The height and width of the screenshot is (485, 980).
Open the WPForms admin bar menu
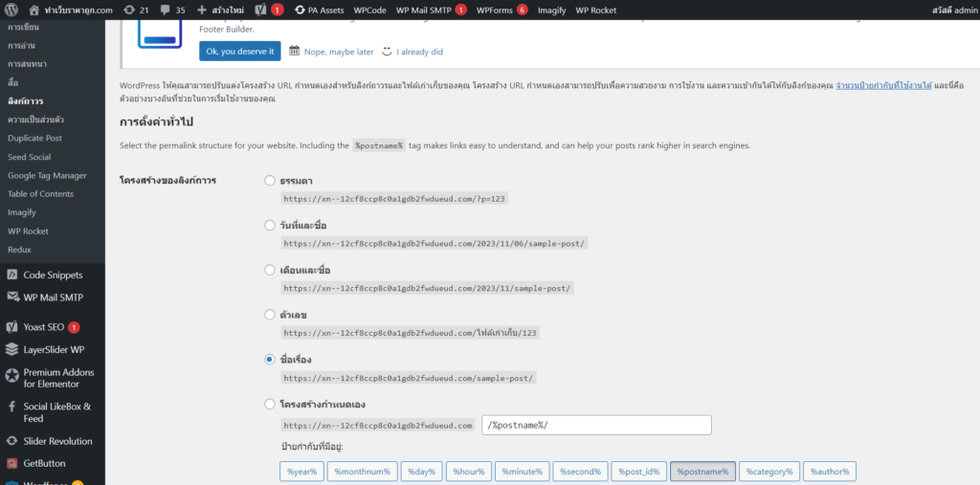pyautogui.click(x=501, y=10)
